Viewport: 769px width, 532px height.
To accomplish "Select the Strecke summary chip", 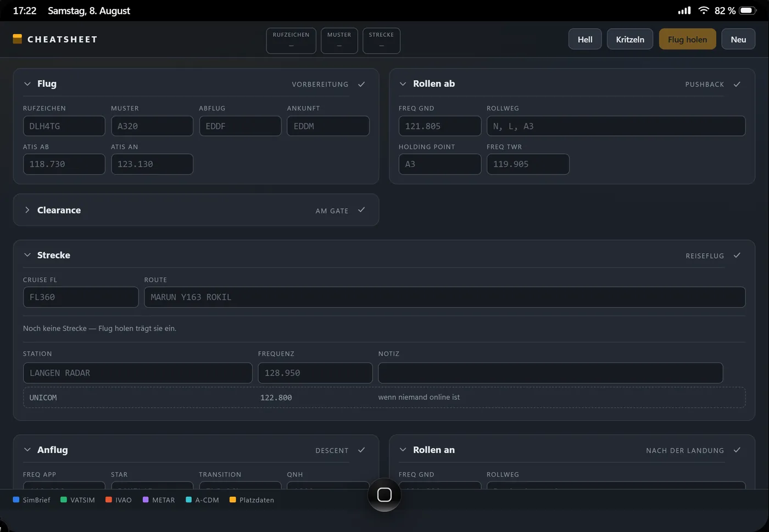I will point(381,41).
